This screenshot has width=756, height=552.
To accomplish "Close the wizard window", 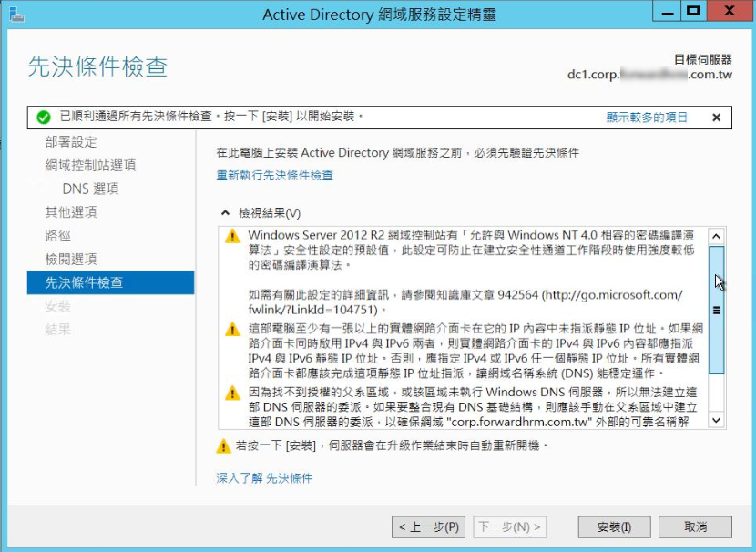I will tap(730, 12).
